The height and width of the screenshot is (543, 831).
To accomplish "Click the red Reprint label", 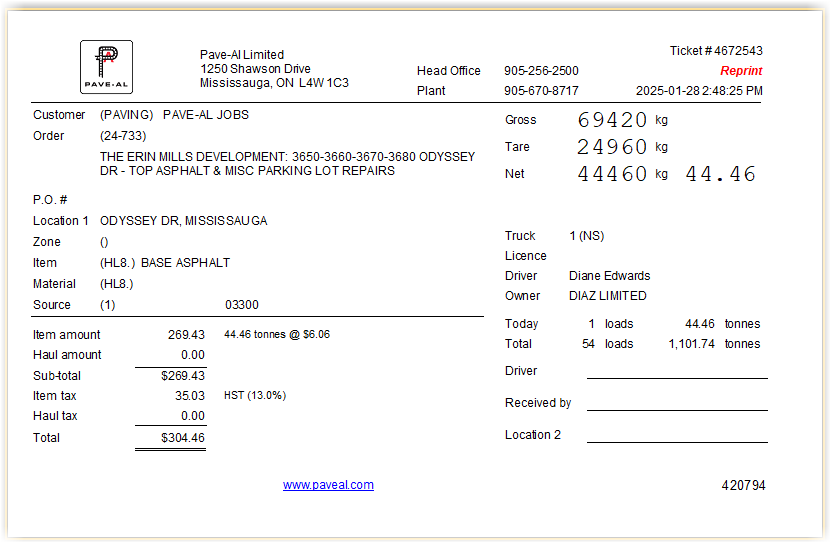I will click(741, 71).
